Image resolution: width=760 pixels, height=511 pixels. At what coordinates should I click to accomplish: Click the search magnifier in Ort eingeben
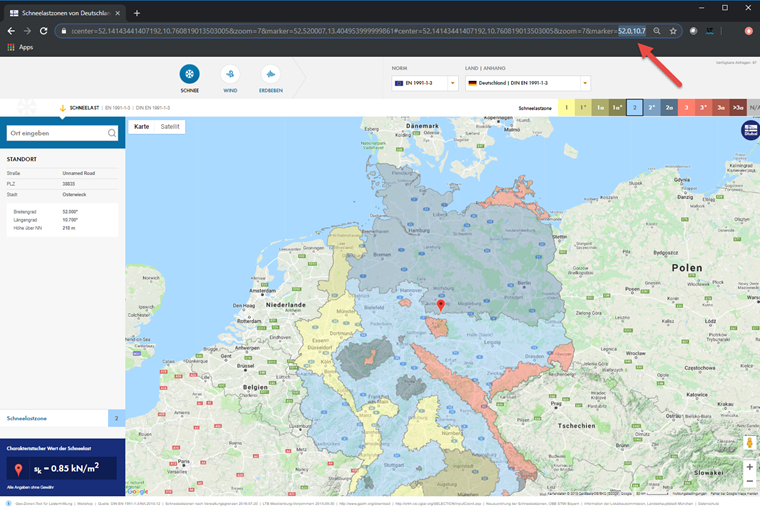point(111,133)
